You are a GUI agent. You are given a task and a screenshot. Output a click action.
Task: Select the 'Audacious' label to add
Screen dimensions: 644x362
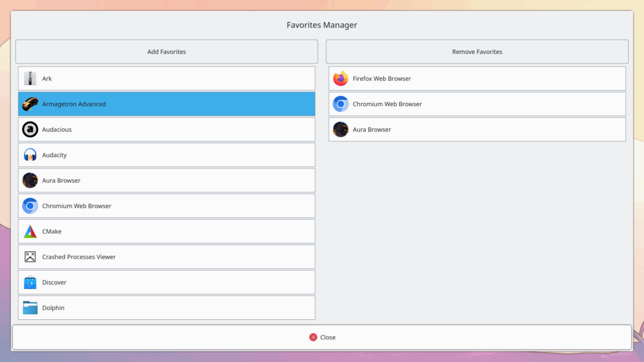(x=57, y=129)
